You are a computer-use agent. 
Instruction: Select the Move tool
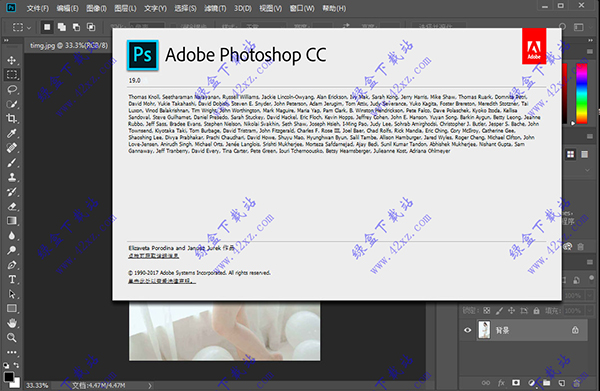tap(12, 60)
